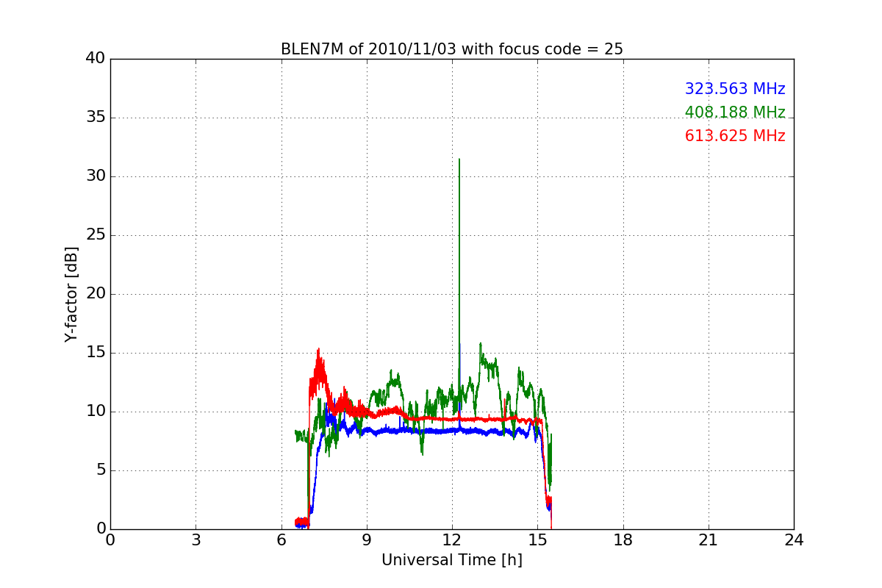Click y-axis tick label 30
Viewport: 882px width, 588px height.
click(96, 176)
